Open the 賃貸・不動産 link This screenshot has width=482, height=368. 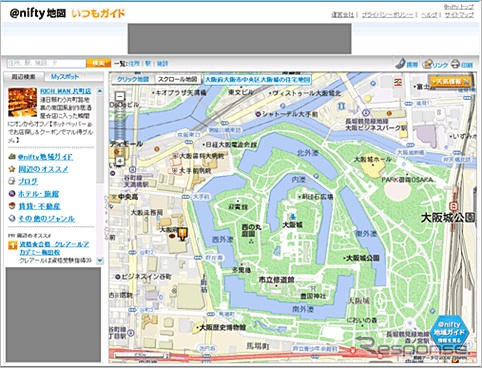(x=39, y=206)
